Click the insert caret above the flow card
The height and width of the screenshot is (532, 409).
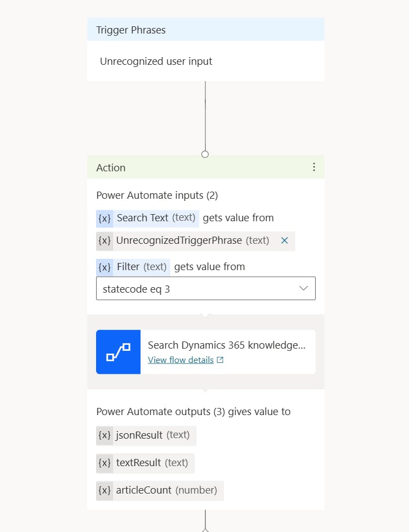[x=205, y=315]
